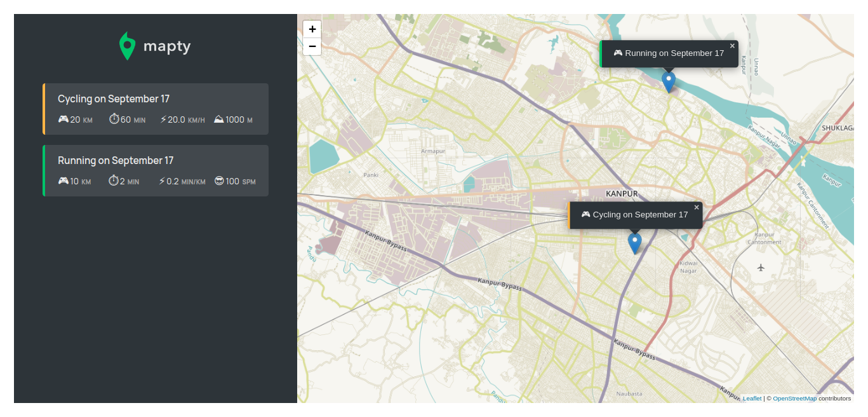This screenshot has width=868, height=417.
Task: Close the Running on September 17 popup
Action: [x=732, y=45]
